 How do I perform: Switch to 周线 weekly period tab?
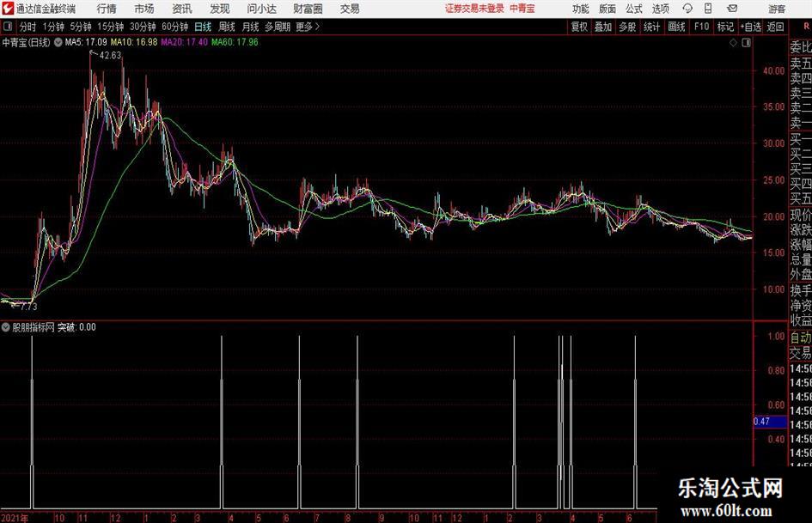point(227,27)
